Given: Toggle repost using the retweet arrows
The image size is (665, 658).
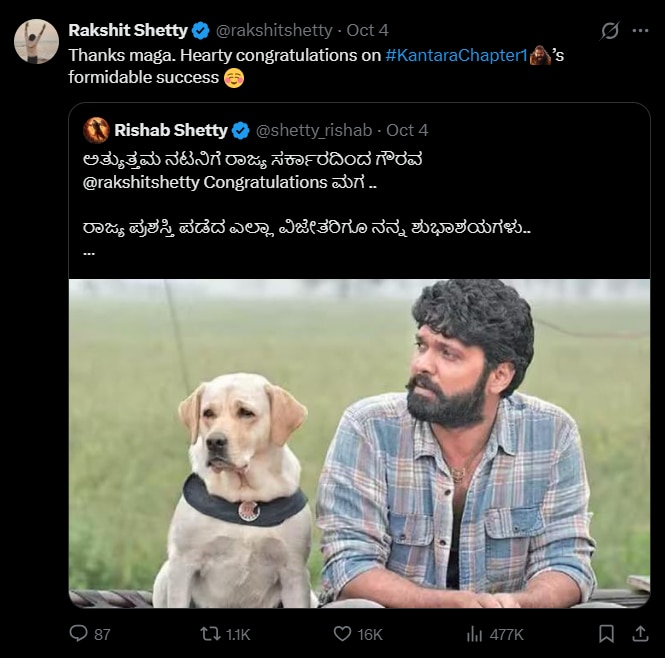Looking at the screenshot, I should coord(211,633).
